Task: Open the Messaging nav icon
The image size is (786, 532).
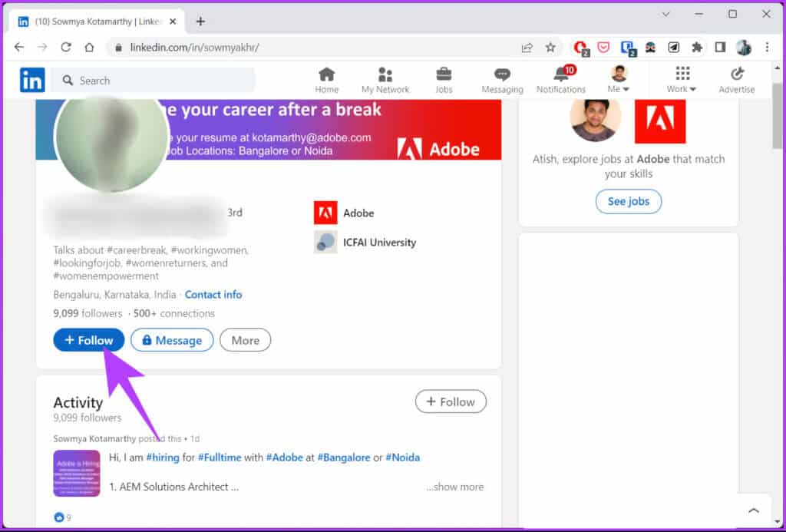Action: pyautogui.click(x=502, y=81)
